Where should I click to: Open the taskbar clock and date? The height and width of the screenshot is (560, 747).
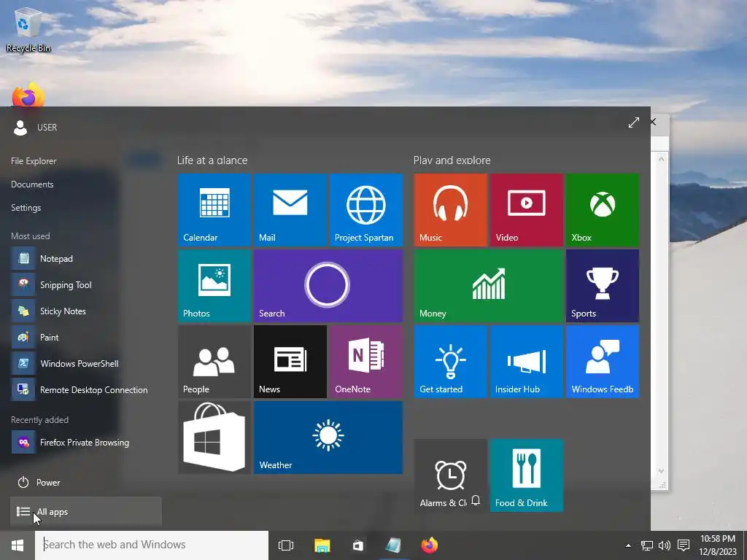click(x=718, y=545)
